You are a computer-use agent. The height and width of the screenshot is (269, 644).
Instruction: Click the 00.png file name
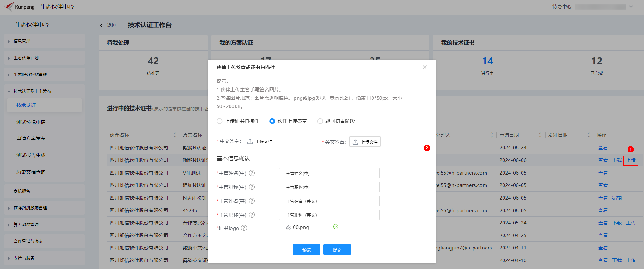[301, 227]
